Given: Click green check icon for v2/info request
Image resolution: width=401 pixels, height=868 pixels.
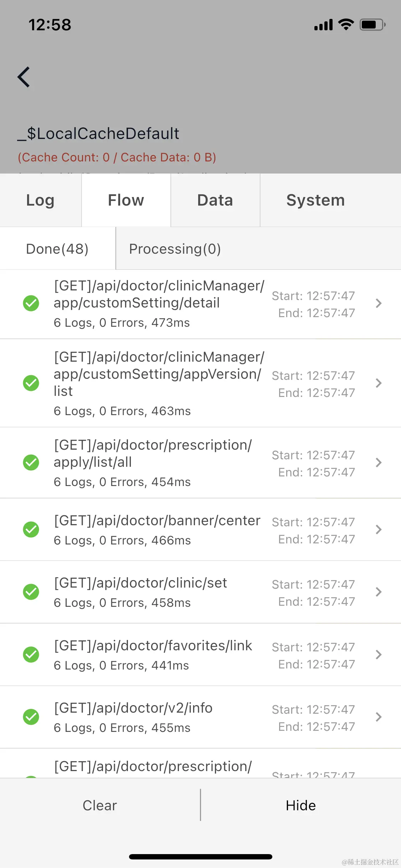Looking at the screenshot, I should click(31, 717).
